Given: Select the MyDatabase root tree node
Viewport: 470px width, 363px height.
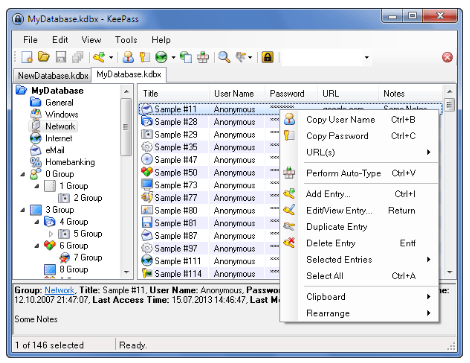Looking at the screenshot, I should pyautogui.click(x=57, y=91).
